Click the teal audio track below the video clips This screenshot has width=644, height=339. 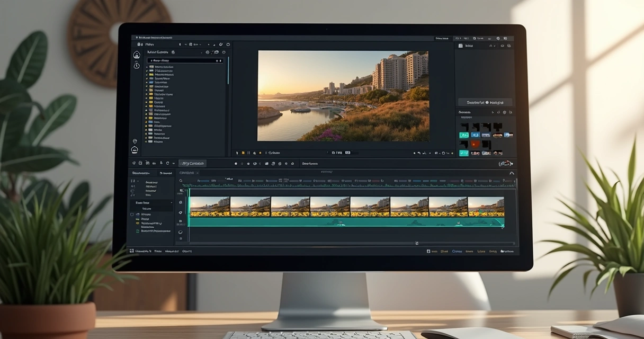pyautogui.click(x=346, y=222)
